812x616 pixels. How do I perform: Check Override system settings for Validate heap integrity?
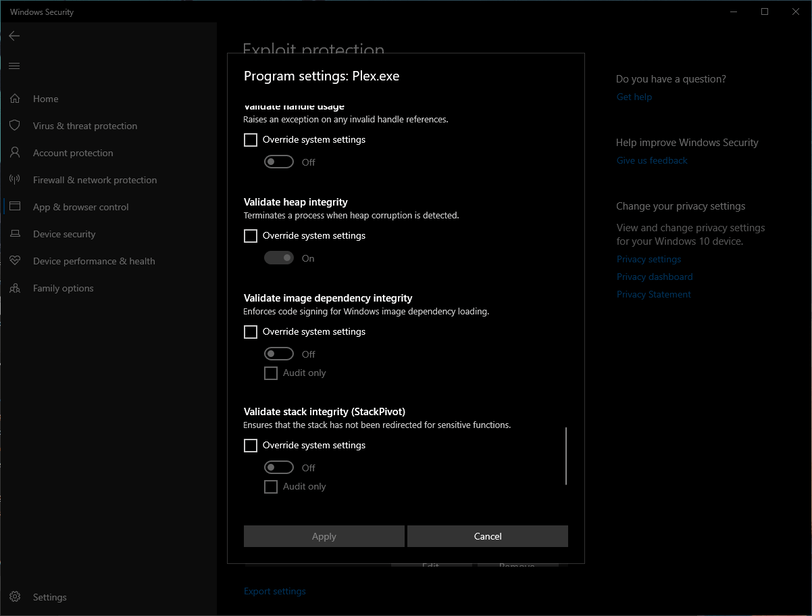250,236
